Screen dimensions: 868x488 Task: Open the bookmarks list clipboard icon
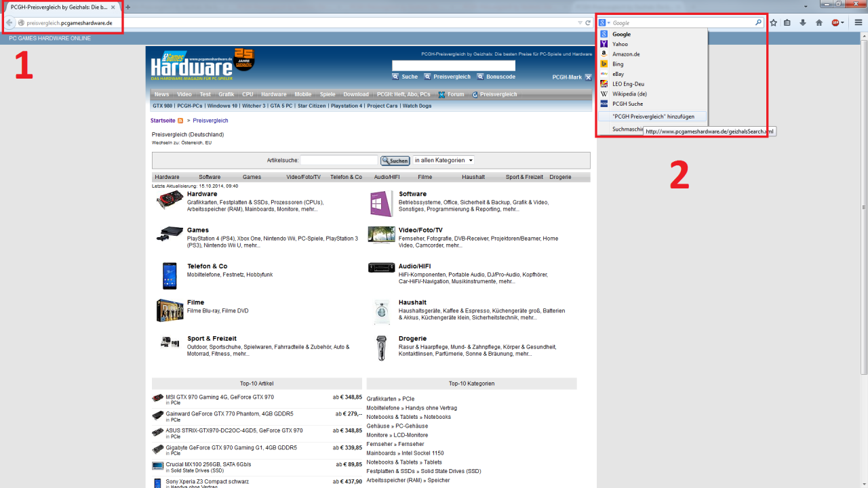click(x=787, y=22)
